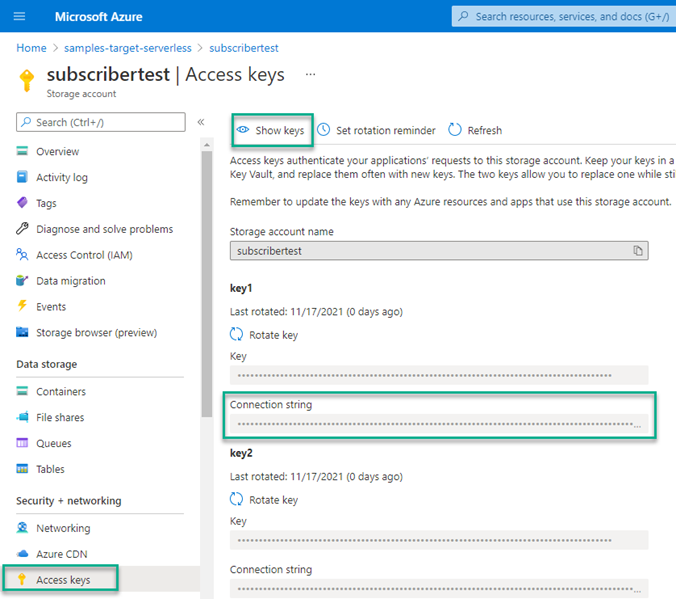Copy storage account name with copy icon
This screenshot has height=599, width=676.
(x=638, y=251)
